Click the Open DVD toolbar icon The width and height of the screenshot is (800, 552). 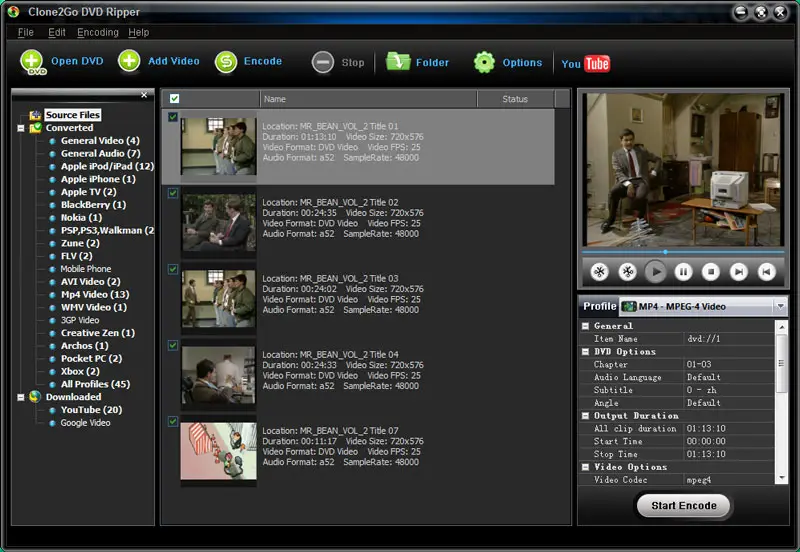pyautogui.click(x=32, y=62)
